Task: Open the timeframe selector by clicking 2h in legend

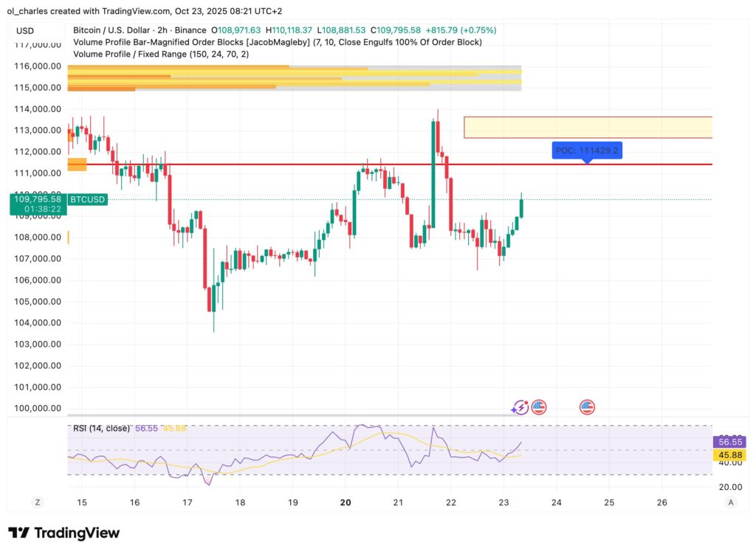Action: 164,30
